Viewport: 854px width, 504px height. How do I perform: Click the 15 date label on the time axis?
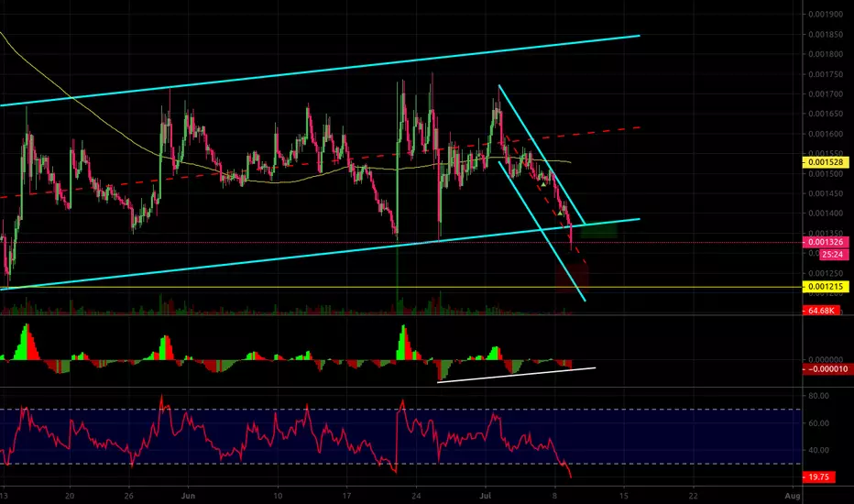click(x=624, y=496)
